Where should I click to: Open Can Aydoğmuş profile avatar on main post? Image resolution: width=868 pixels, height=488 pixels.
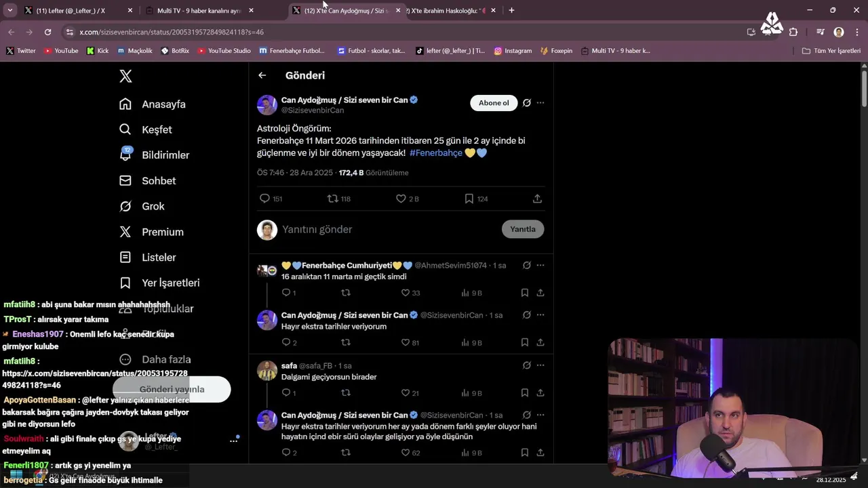coord(267,105)
